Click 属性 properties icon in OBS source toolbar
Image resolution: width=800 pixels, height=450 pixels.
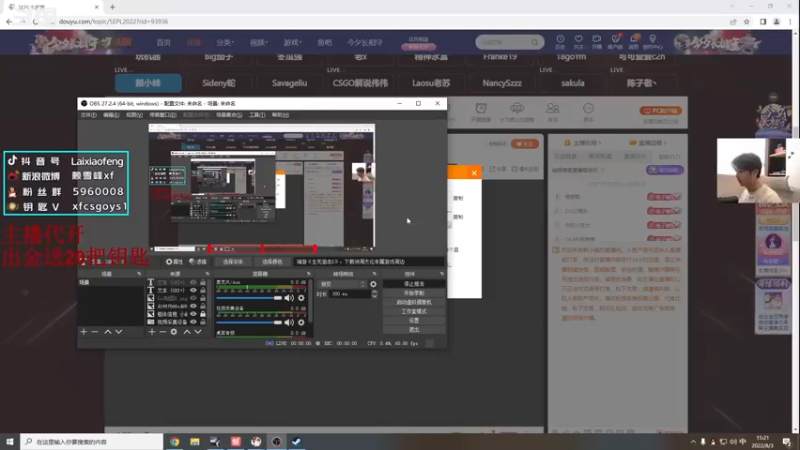coord(174,262)
